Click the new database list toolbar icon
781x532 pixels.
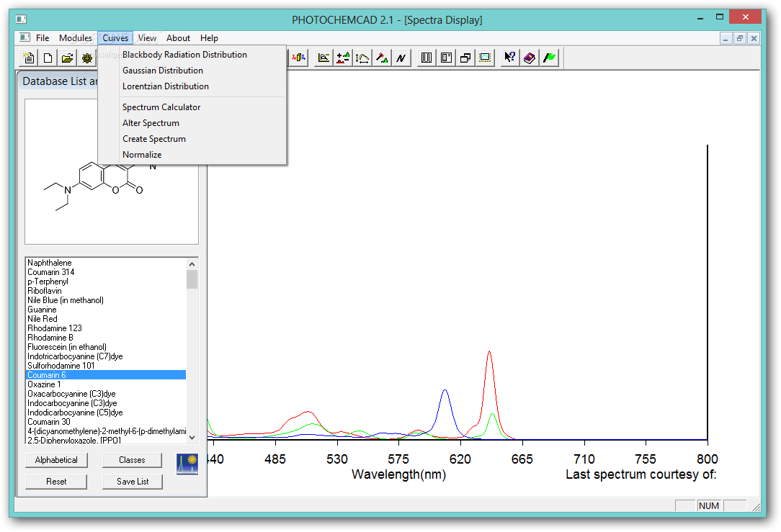point(28,58)
